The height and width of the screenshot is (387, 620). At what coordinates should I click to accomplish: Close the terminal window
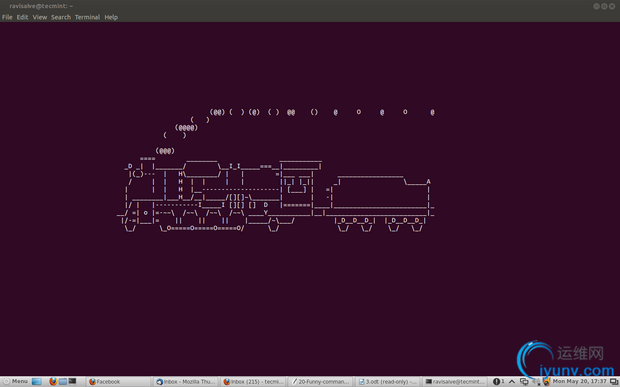tap(612, 6)
